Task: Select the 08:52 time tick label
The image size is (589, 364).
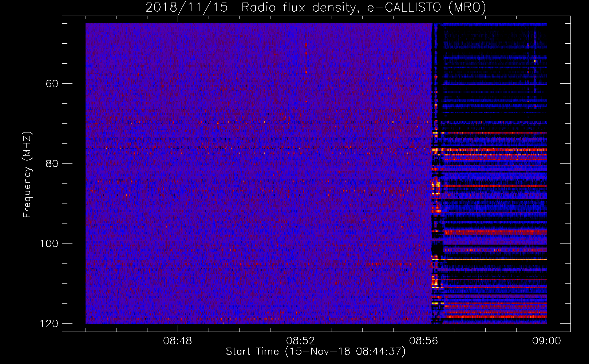Action: click(301, 341)
